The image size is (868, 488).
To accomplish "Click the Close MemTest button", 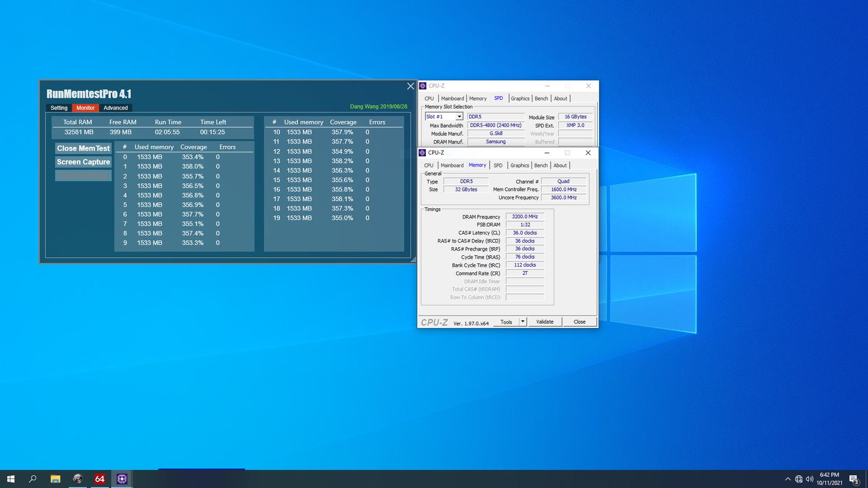I will [x=82, y=147].
